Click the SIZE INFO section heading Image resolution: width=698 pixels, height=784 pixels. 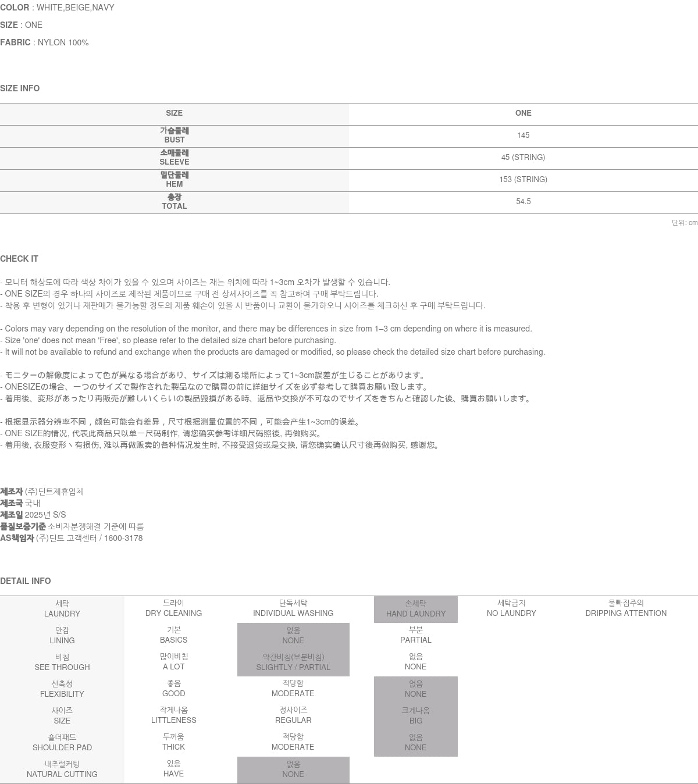click(20, 88)
